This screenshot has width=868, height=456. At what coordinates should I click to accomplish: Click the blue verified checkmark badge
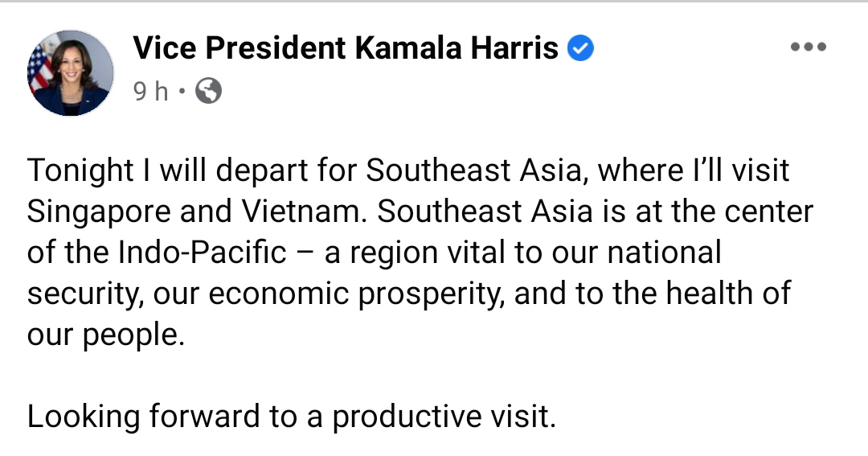[580, 48]
